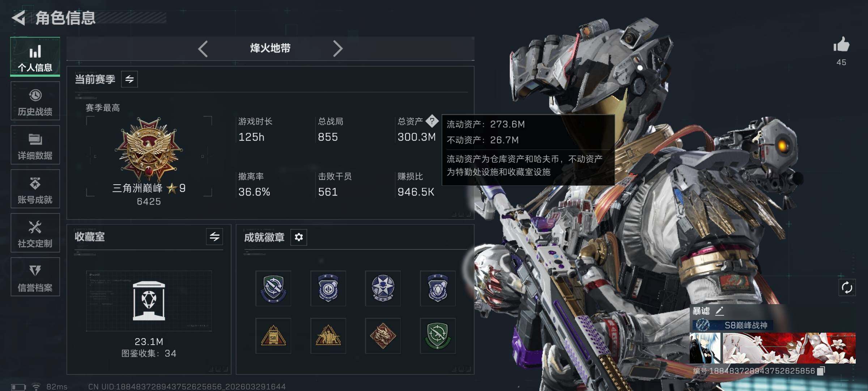This screenshot has height=391, width=868.
Task: Open the 账号成就 account achievements tab
Action: click(x=35, y=189)
